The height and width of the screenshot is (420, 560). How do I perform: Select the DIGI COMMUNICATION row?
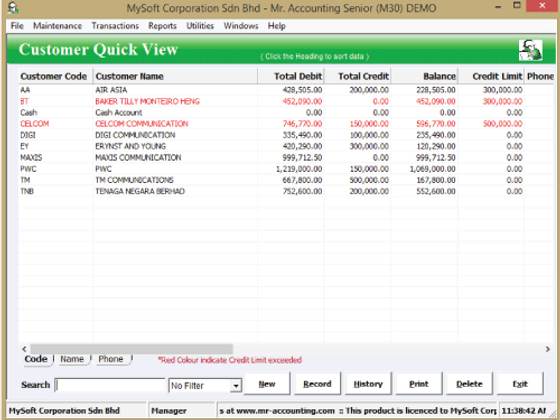pyautogui.click(x=286, y=135)
